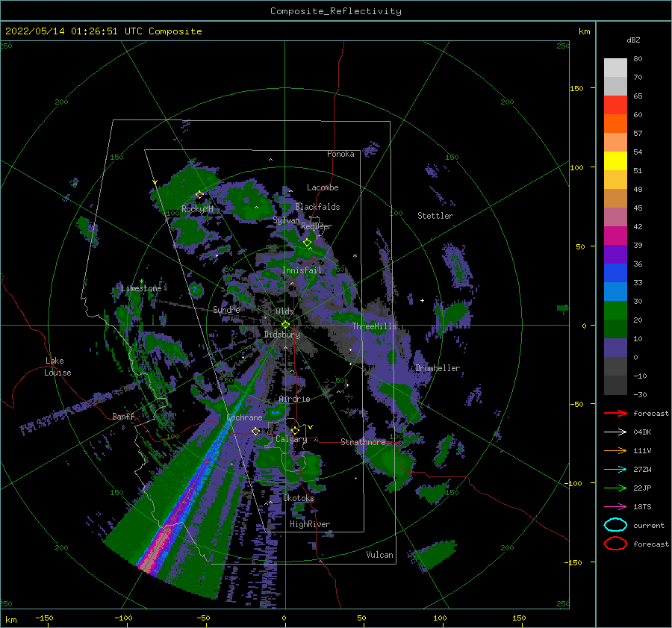Click the white asterisk above Limestone
The height and width of the screenshot is (628, 672).
click(x=141, y=282)
